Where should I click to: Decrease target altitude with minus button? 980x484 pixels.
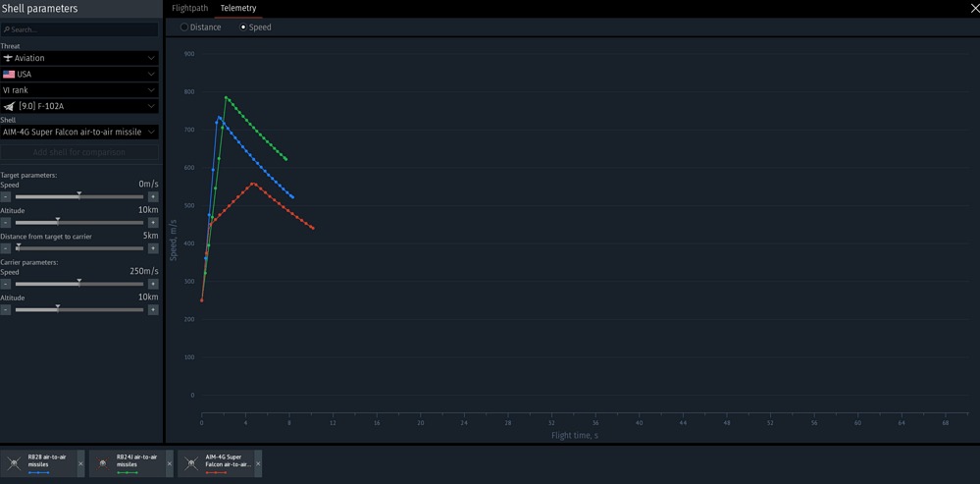5,222
